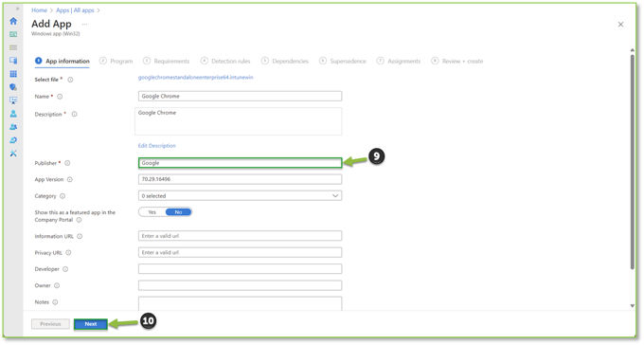Open the Devices icon in the sidebar

click(x=13, y=61)
